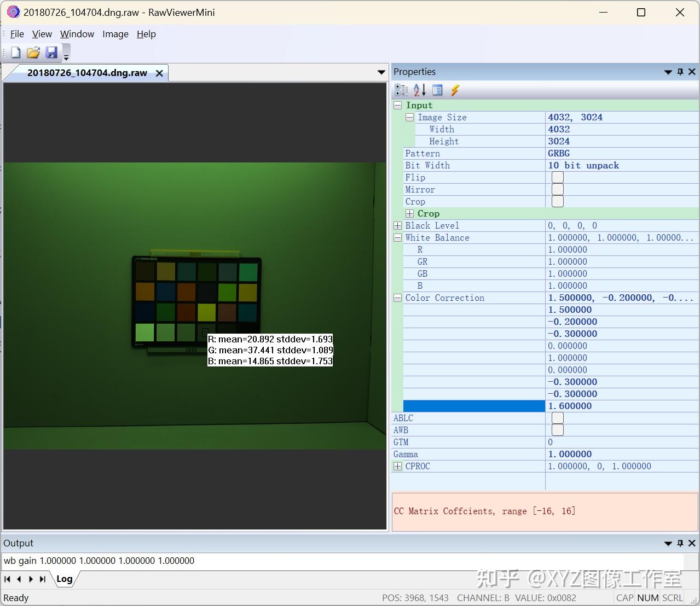Click the Pattern property label

tap(423, 153)
